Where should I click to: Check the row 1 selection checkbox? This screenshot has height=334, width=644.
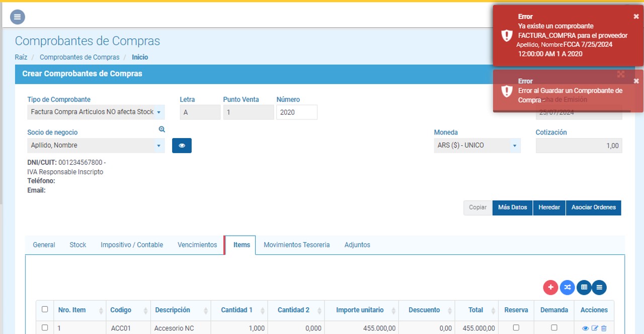(45, 327)
